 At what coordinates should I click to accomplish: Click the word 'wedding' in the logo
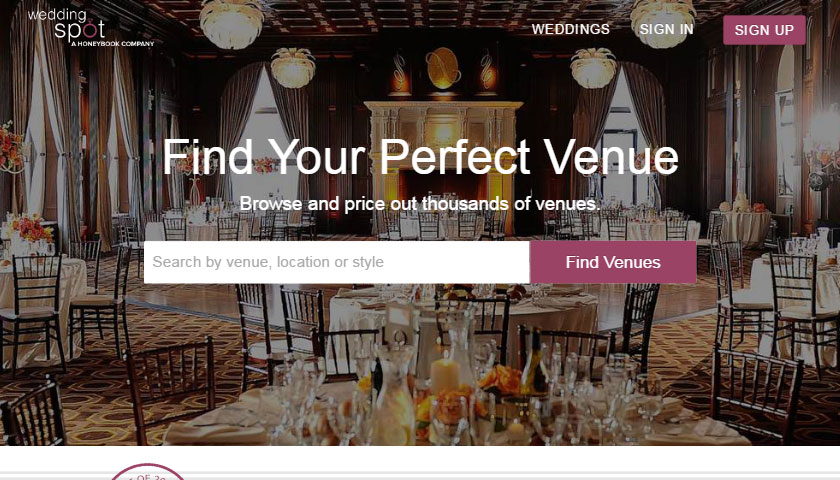coord(57,15)
